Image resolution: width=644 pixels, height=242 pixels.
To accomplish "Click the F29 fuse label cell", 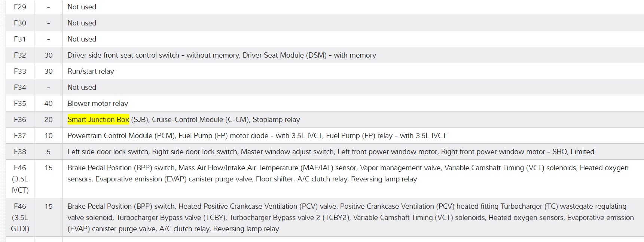I will tap(20, 7).
